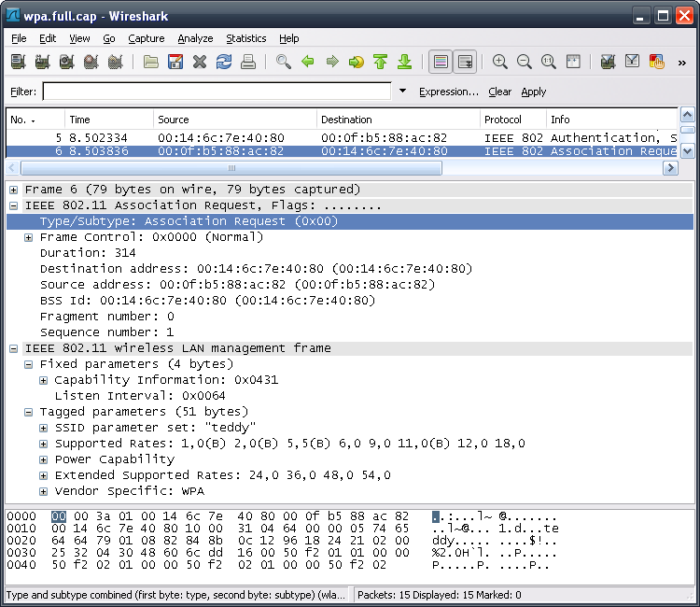This screenshot has width=700, height=607.
Task: Open the Edit menu
Action: click(x=48, y=38)
